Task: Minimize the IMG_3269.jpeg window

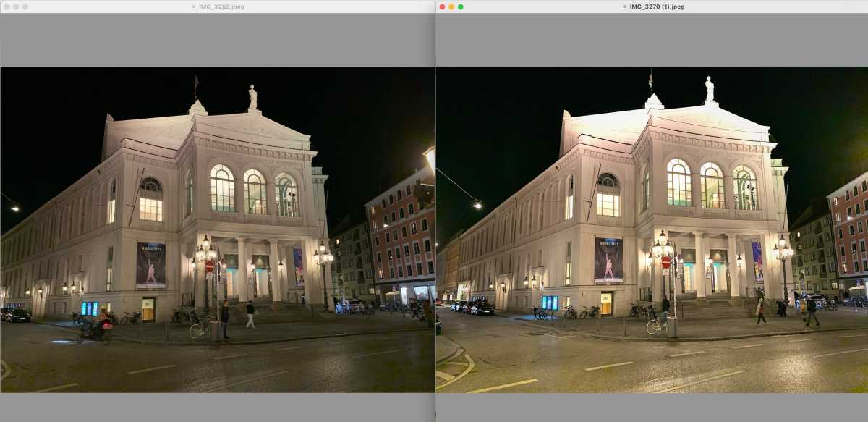Action: (16, 7)
